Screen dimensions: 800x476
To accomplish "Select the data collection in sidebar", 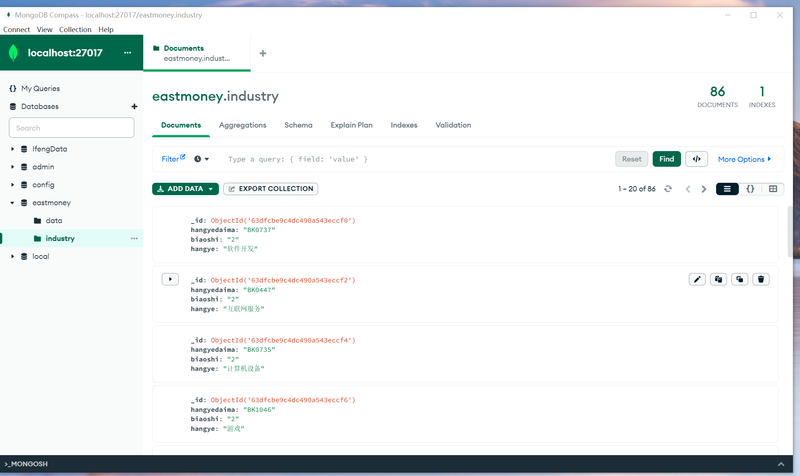I will click(54, 220).
